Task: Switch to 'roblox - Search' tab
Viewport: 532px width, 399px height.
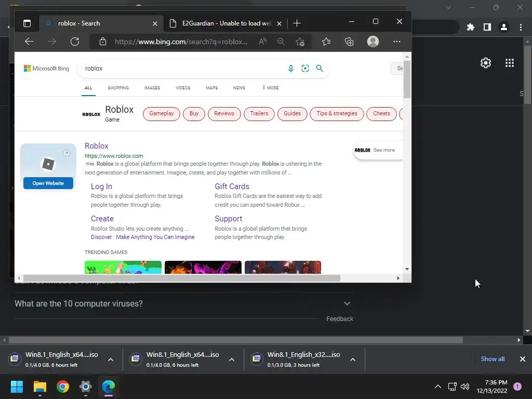Action: (x=101, y=23)
